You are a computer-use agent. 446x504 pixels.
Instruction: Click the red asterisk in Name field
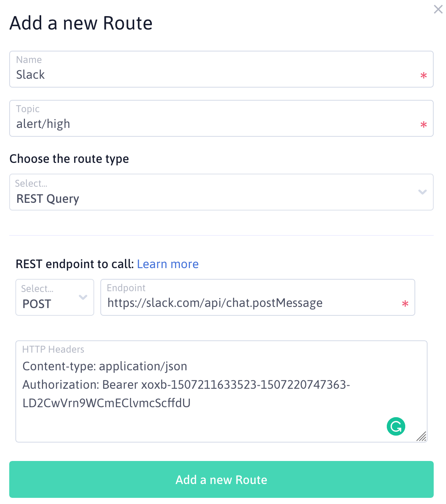pyautogui.click(x=423, y=75)
